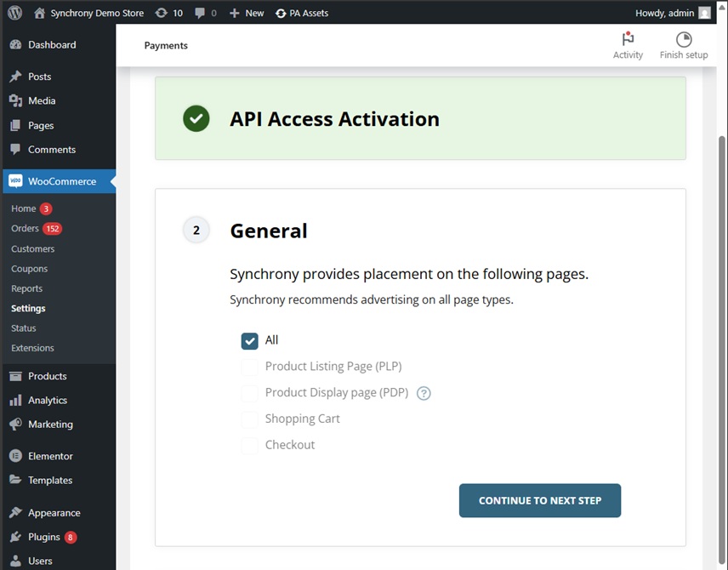Open the Howdy, admin account menu
Image resolution: width=728 pixels, height=570 pixels.
pos(664,13)
